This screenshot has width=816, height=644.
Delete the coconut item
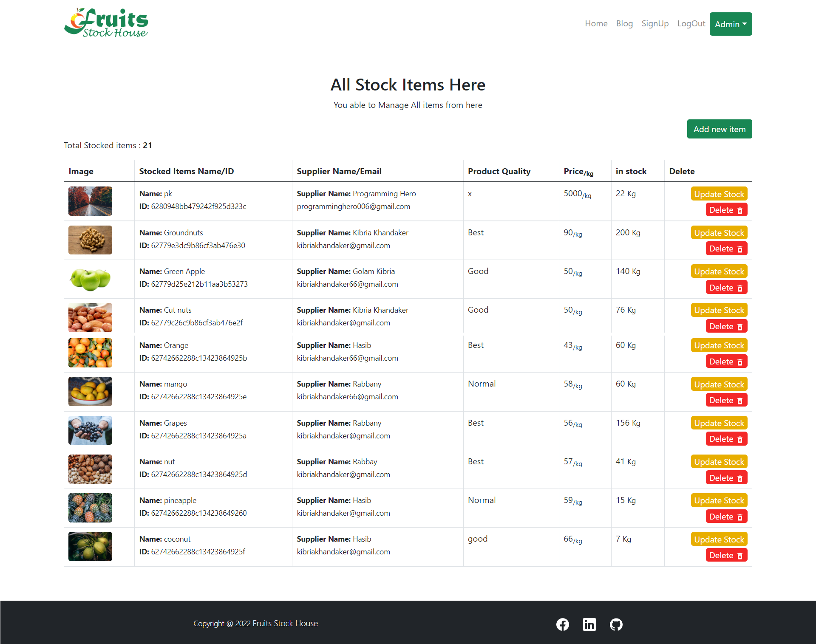(726, 555)
